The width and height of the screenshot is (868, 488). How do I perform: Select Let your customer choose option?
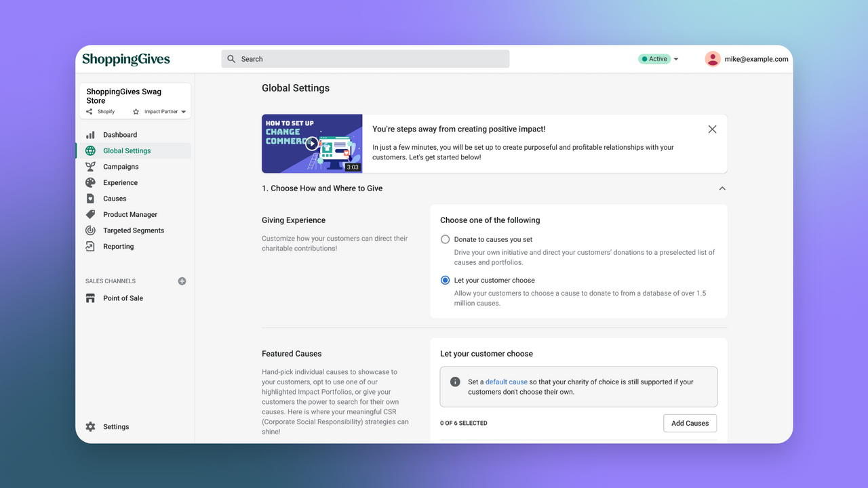click(x=445, y=280)
